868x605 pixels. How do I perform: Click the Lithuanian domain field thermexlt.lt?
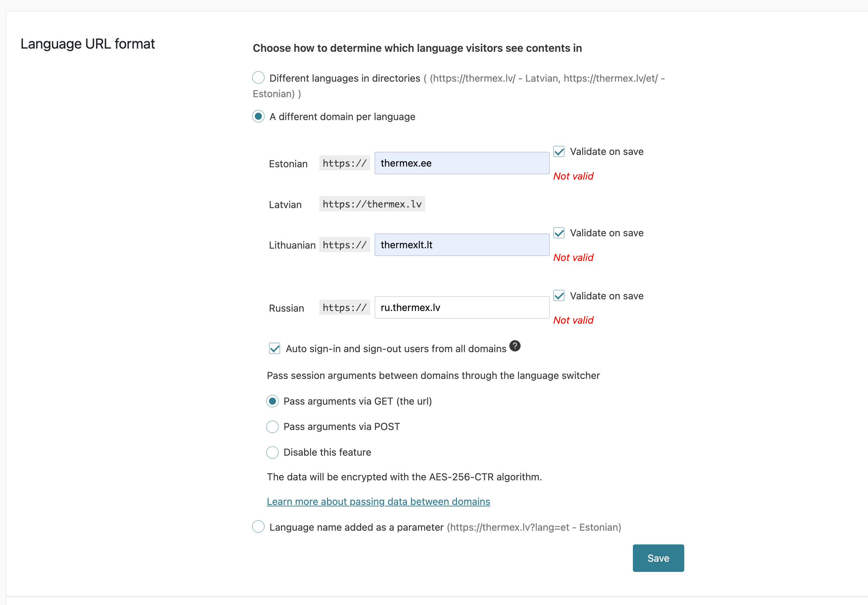point(461,245)
